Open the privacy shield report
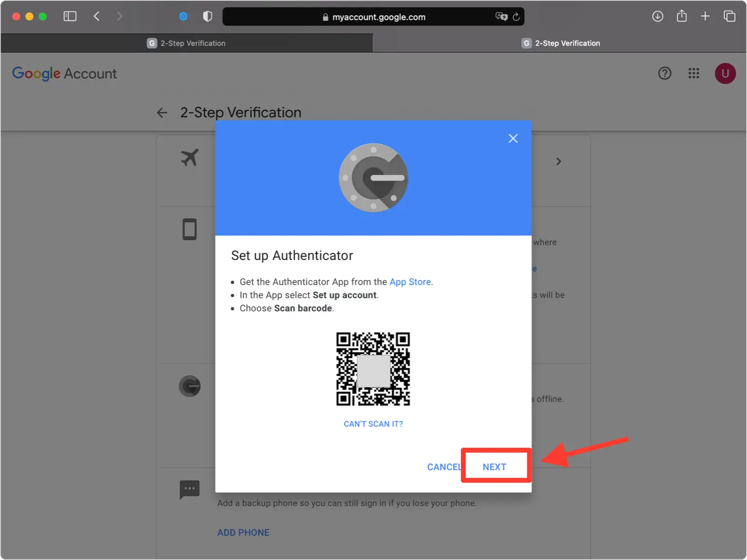This screenshot has width=747, height=560. point(208,17)
